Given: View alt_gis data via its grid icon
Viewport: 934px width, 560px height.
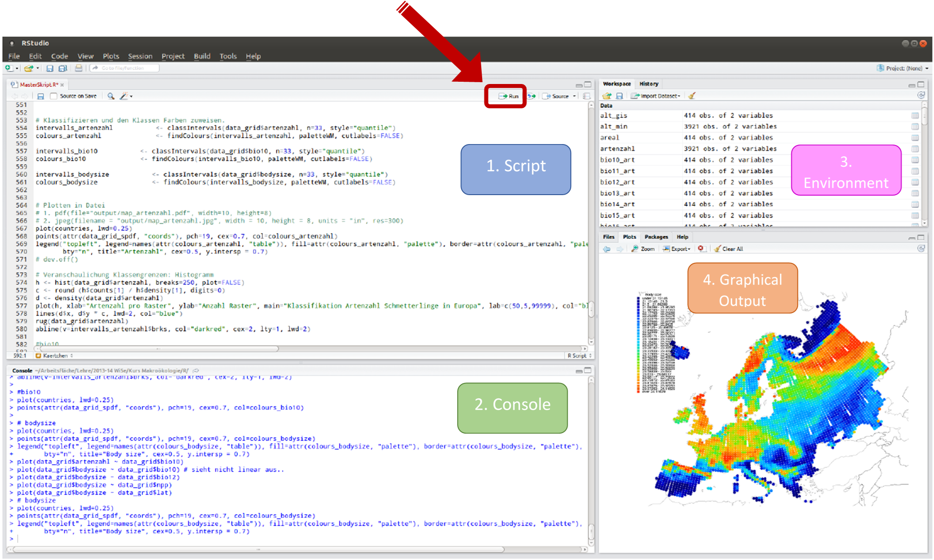Looking at the screenshot, I should (x=915, y=116).
